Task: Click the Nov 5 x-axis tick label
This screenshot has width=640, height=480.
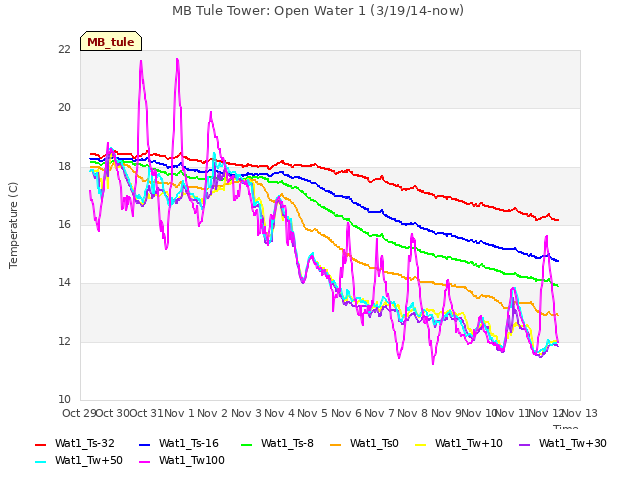Action: (313, 413)
